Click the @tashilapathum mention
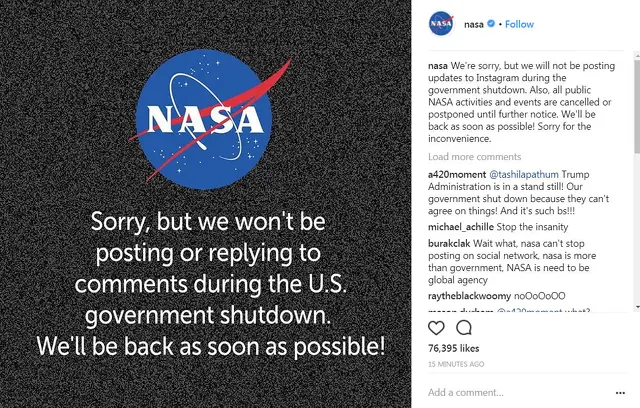This screenshot has height=408, width=640. 522,174
